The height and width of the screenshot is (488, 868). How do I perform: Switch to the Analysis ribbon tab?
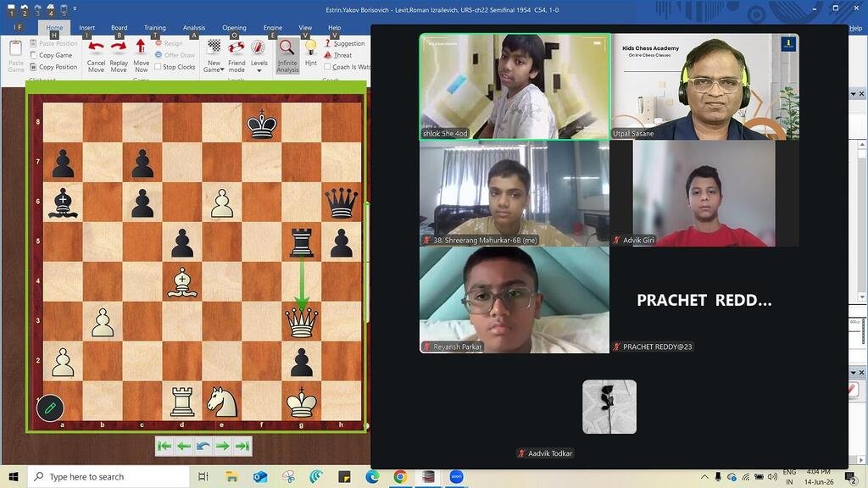coord(194,28)
